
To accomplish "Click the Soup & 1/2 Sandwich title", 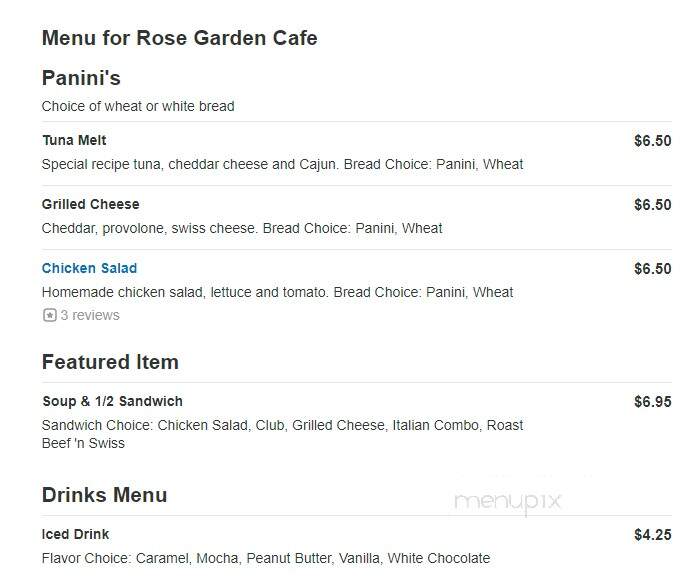I will click(113, 401).
